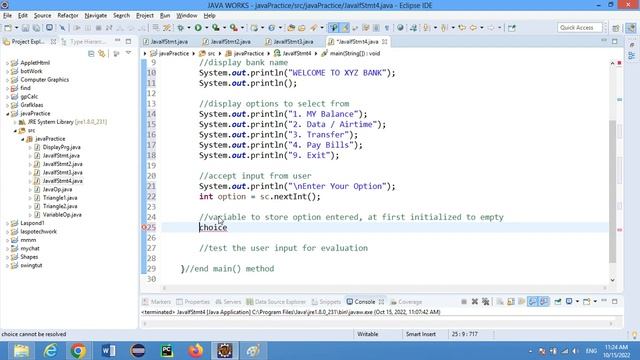This screenshot has width=640, height=360.
Task: Click the External Tools run icon
Action: [x=233, y=28]
